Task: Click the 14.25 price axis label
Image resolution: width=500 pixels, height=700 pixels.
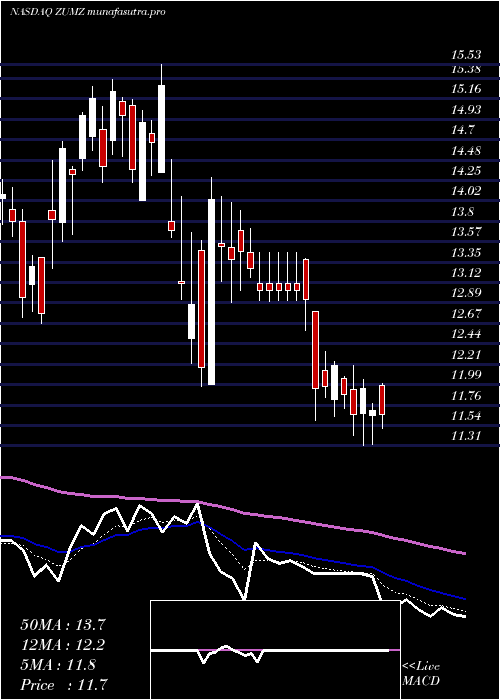Action: pos(466,171)
